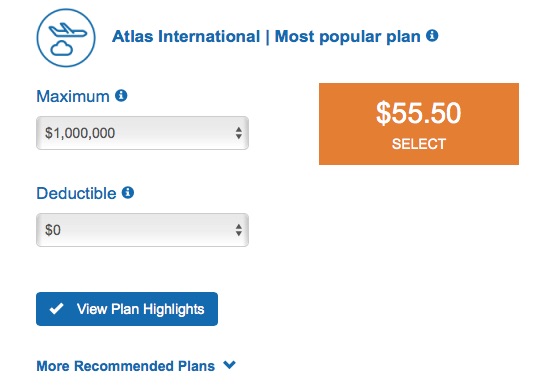Click the Atlas International plan title

tap(186, 36)
